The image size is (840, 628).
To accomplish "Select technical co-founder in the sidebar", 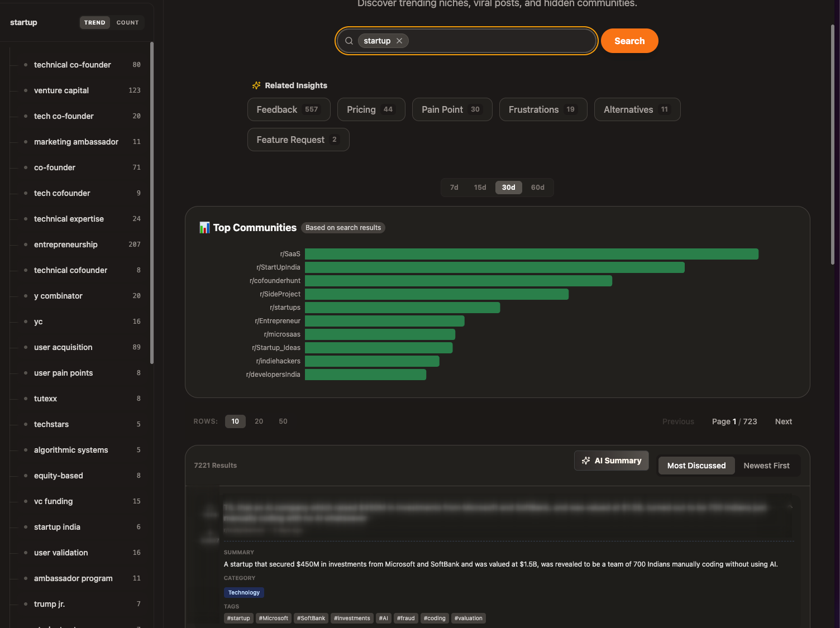I will coord(73,65).
